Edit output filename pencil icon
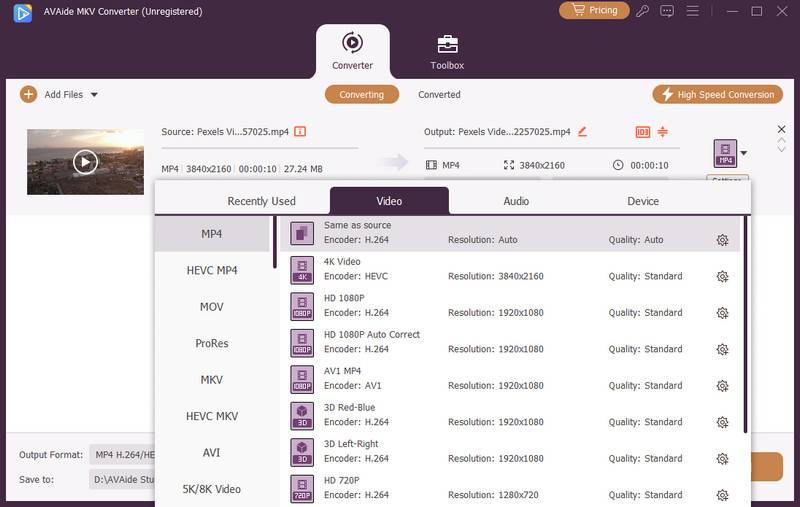 pos(582,132)
